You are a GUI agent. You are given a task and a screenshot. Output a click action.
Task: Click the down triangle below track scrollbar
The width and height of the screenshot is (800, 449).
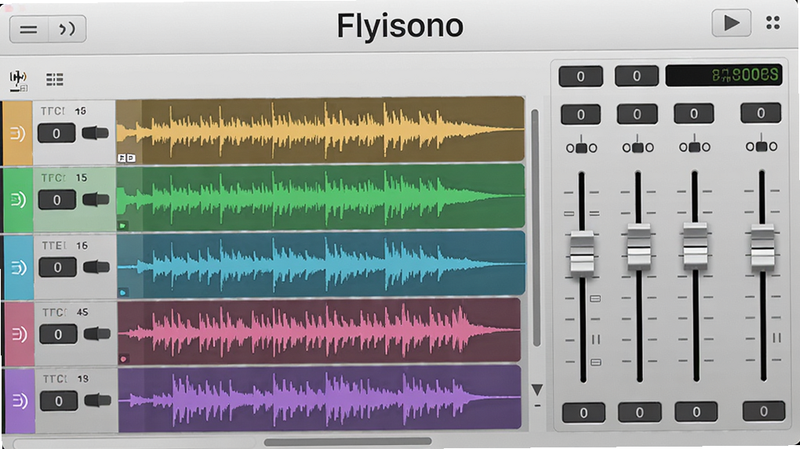tap(537, 390)
